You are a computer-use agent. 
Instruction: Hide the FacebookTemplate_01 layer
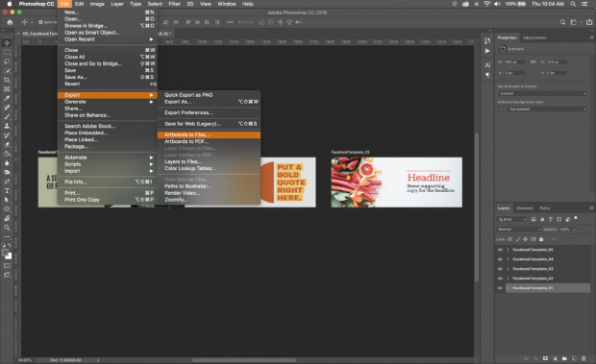pyautogui.click(x=500, y=288)
